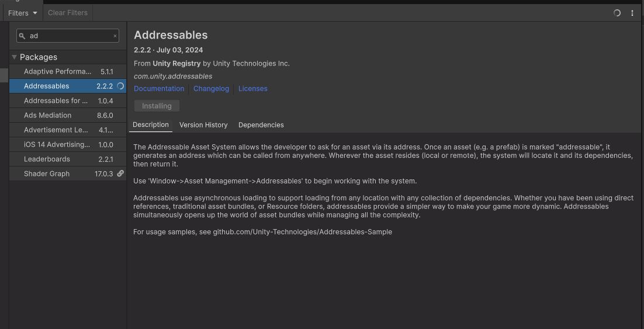Open the Changelog link

(211, 89)
